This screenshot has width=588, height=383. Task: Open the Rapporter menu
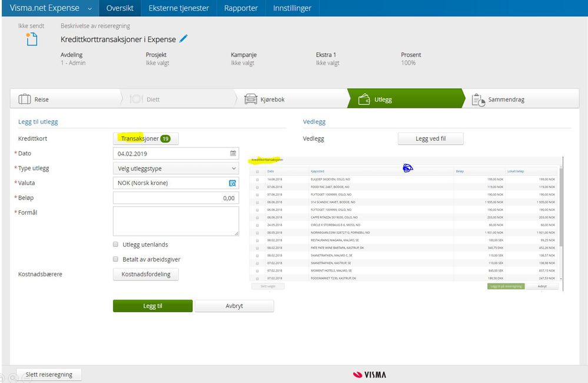point(241,8)
